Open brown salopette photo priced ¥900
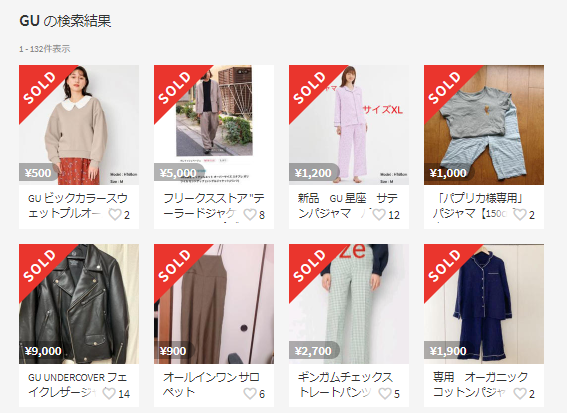The image size is (567, 413). pyautogui.click(x=214, y=304)
